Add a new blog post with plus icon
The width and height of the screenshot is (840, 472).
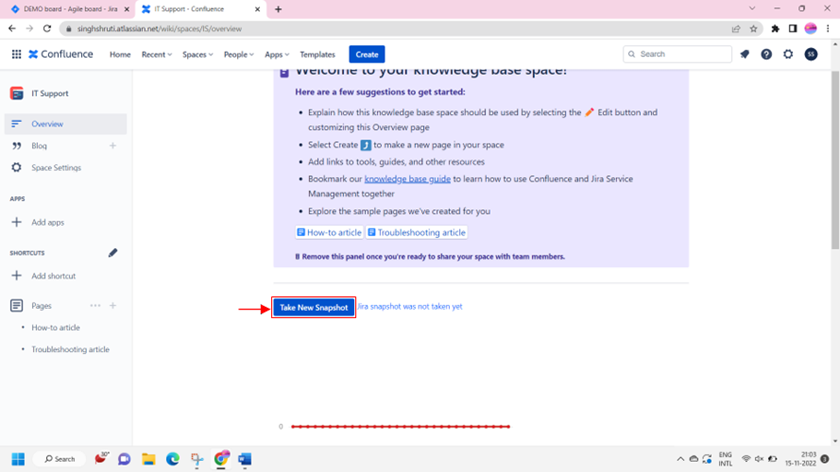pos(112,146)
